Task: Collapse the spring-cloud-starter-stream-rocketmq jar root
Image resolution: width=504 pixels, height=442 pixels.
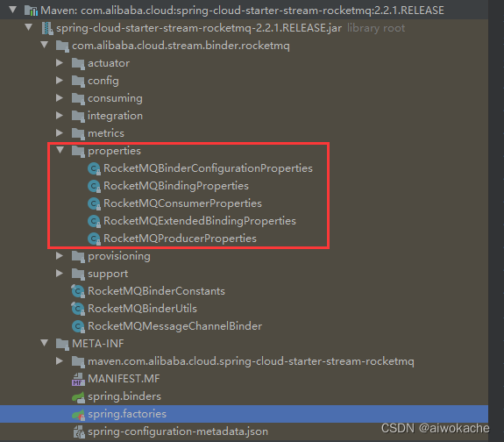Action: [x=29, y=27]
